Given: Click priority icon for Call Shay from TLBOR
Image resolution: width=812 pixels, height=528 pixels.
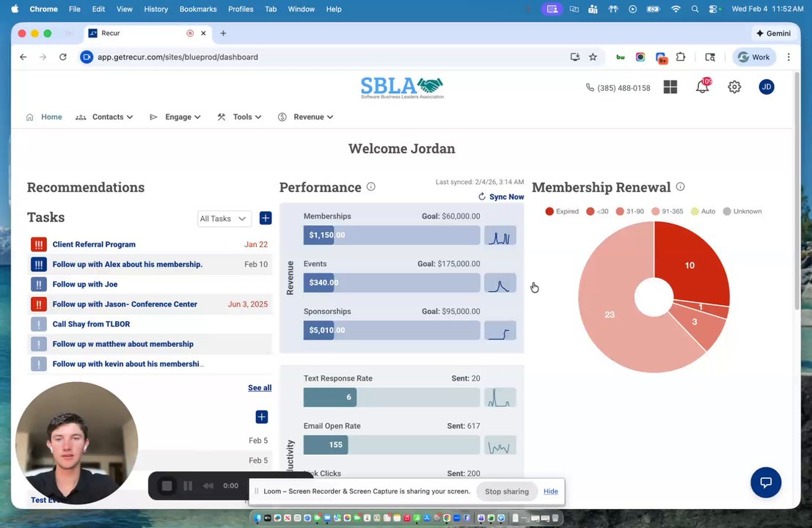Looking at the screenshot, I should point(39,324).
